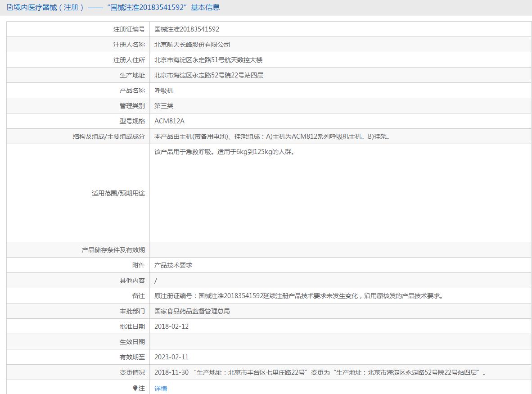This screenshot has height=394, width=532.
Task: Click the 结构及组成/主要组成成分 label
Action: 108,136
